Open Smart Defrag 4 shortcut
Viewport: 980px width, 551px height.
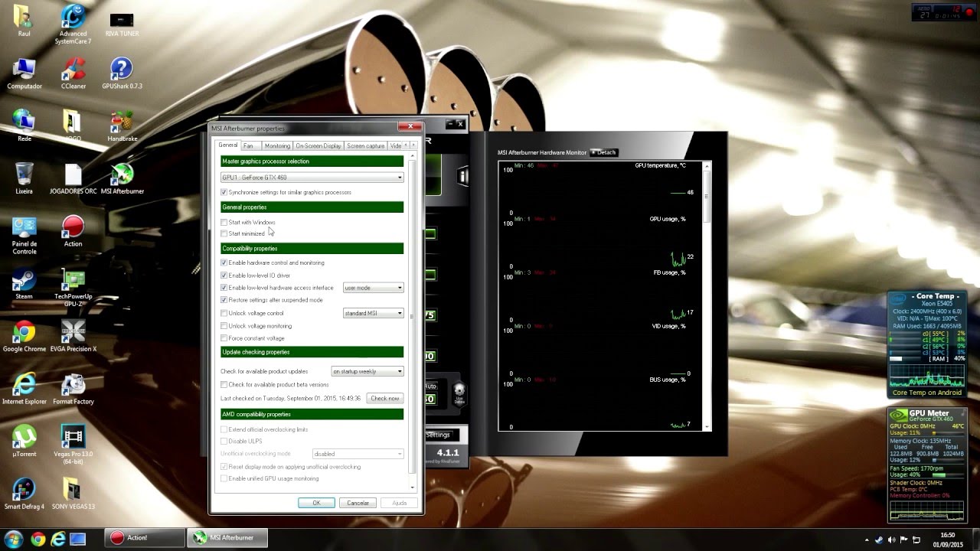[24, 493]
